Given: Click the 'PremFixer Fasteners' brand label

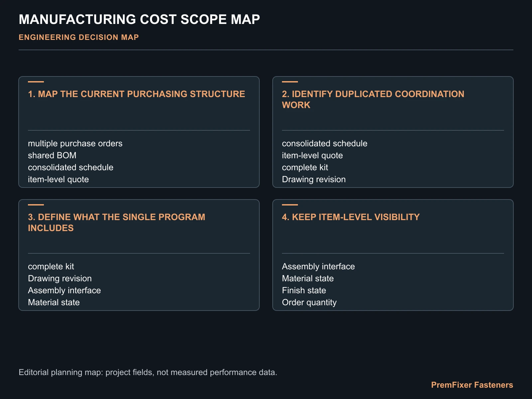Looking at the screenshot, I should click(x=472, y=385).
